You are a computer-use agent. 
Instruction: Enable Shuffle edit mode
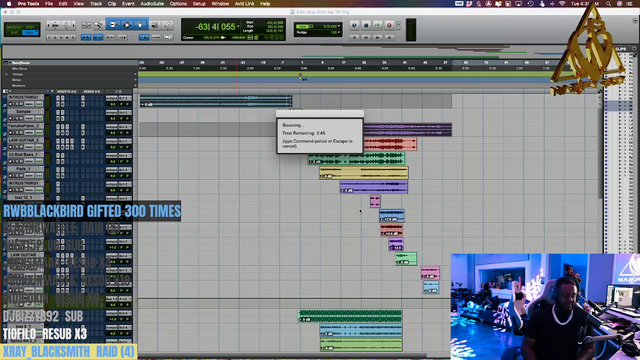[15, 27]
